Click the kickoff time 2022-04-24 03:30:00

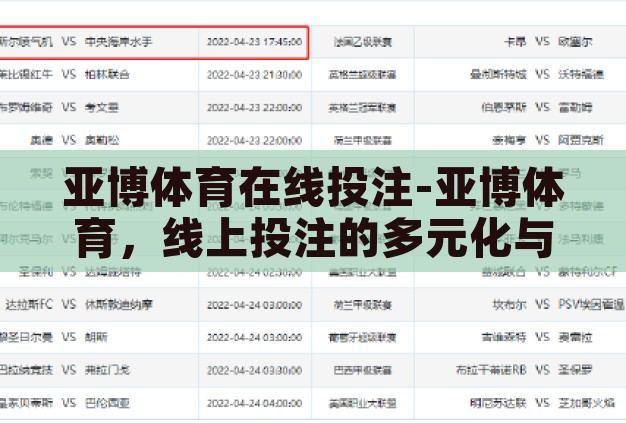coord(254,370)
